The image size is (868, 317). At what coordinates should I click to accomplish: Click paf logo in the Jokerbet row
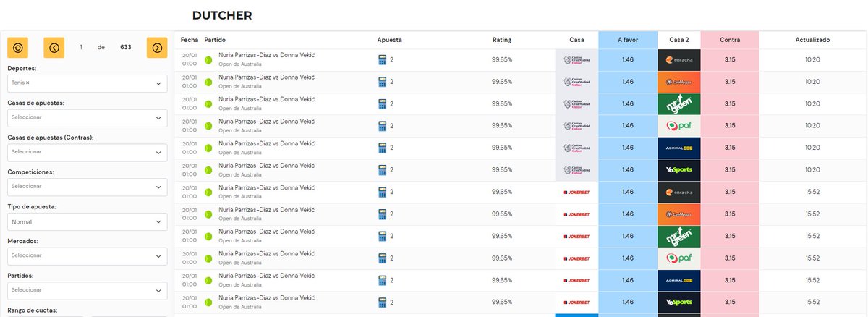679,258
